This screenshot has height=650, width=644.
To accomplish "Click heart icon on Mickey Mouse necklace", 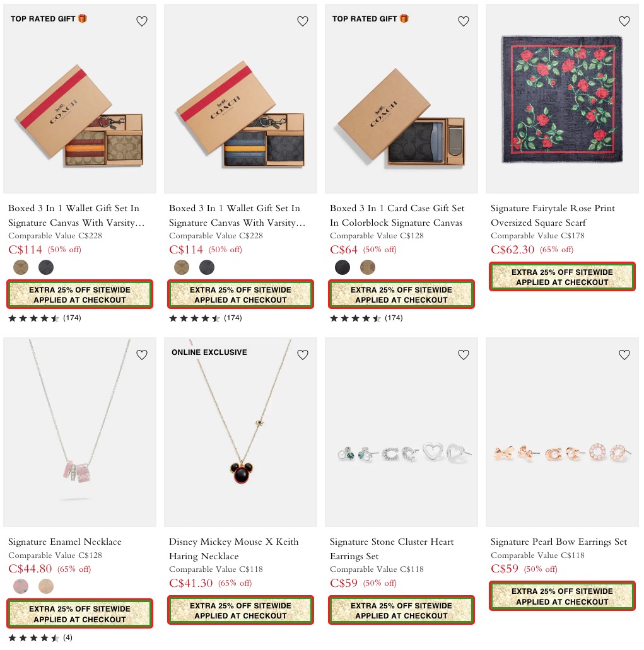I will click(x=303, y=354).
